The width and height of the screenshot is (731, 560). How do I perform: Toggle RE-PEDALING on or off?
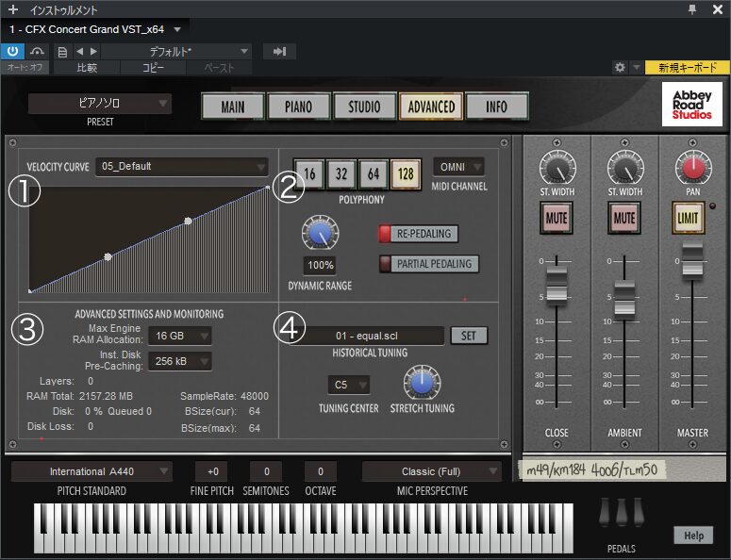pos(419,234)
